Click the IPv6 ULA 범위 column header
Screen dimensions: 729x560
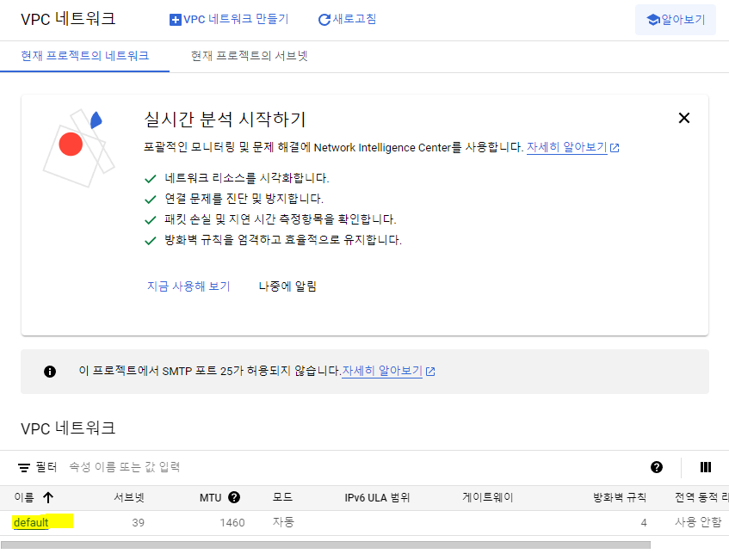pyautogui.click(x=377, y=498)
